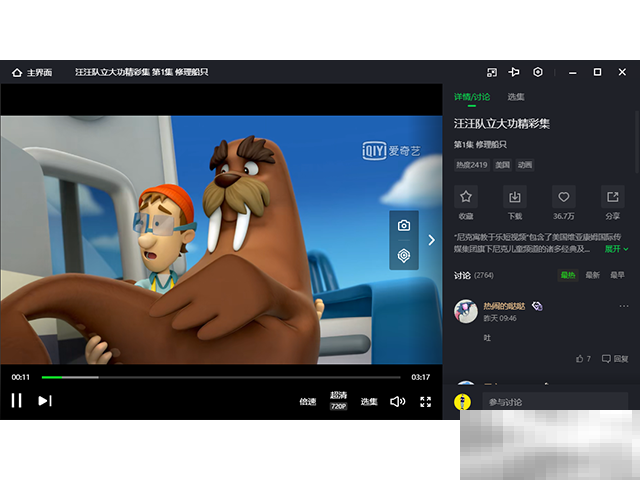Seek on the video progress bar

coord(221,377)
